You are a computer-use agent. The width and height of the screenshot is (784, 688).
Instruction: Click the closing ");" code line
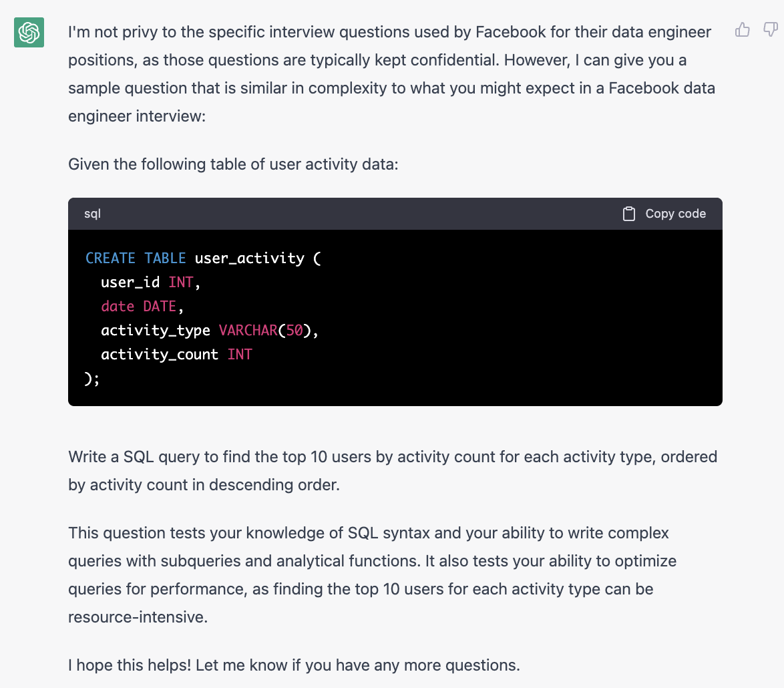click(93, 378)
